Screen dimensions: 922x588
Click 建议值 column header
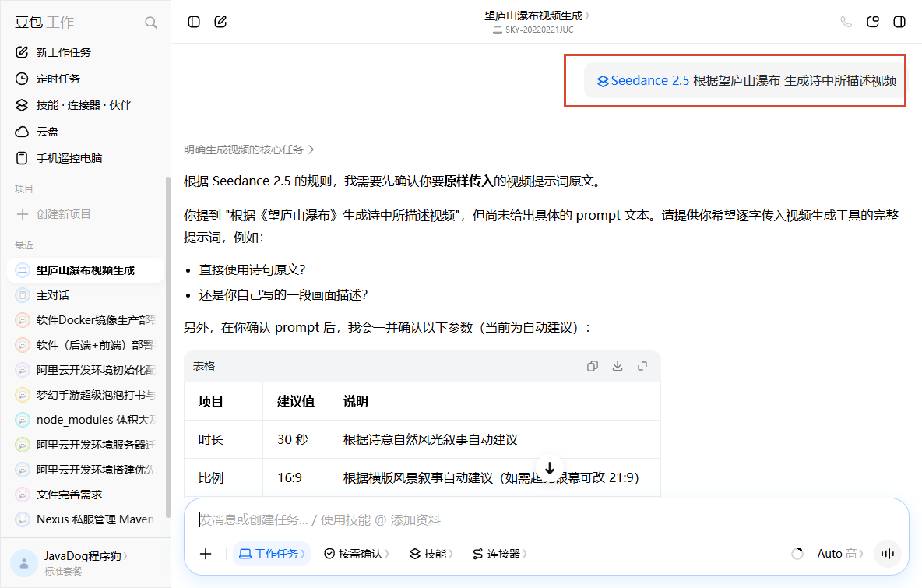click(x=296, y=402)
